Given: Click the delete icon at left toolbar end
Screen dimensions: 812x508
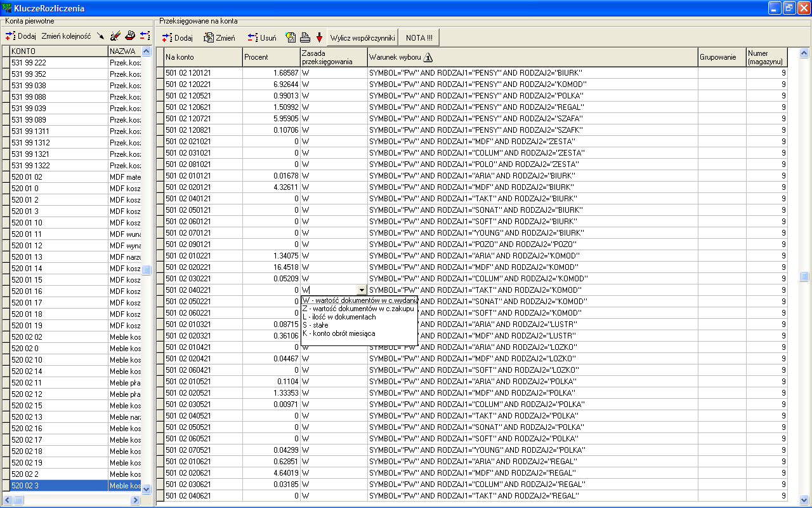Looking at the screenshot, I should [x=145, y=36].
